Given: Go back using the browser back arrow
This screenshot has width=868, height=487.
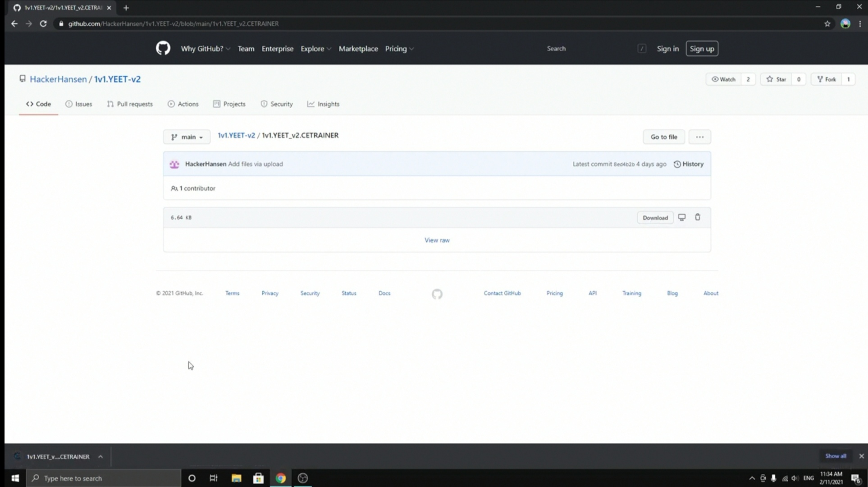Looking at the screenshot, I should pyautogui.click(x=14, y=23).
